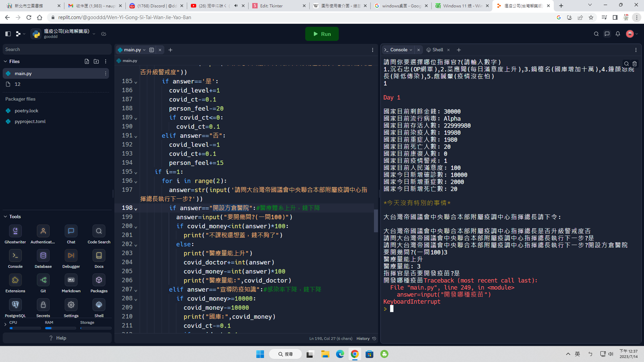This screenshot has height=362, width=644.
Task: Open the Git tool
Action: 43,280
